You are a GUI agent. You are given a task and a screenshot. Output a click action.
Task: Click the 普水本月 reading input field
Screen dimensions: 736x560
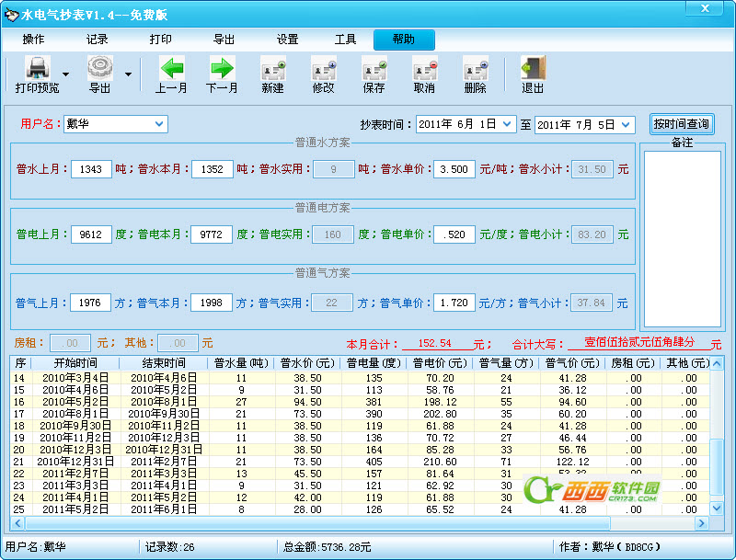click(x=212, y=169)
